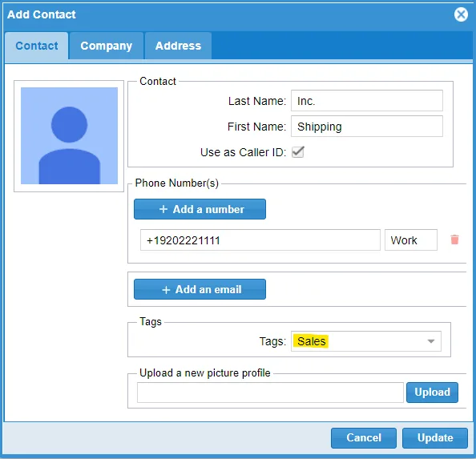Viewport: 476px width, 459px height.
Task: Open the Address tab
Action: (x=178, y=46)
